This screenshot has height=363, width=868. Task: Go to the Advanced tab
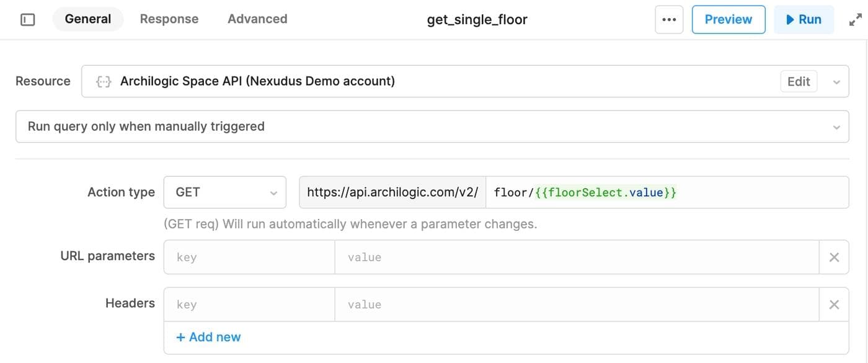(257, 19)
